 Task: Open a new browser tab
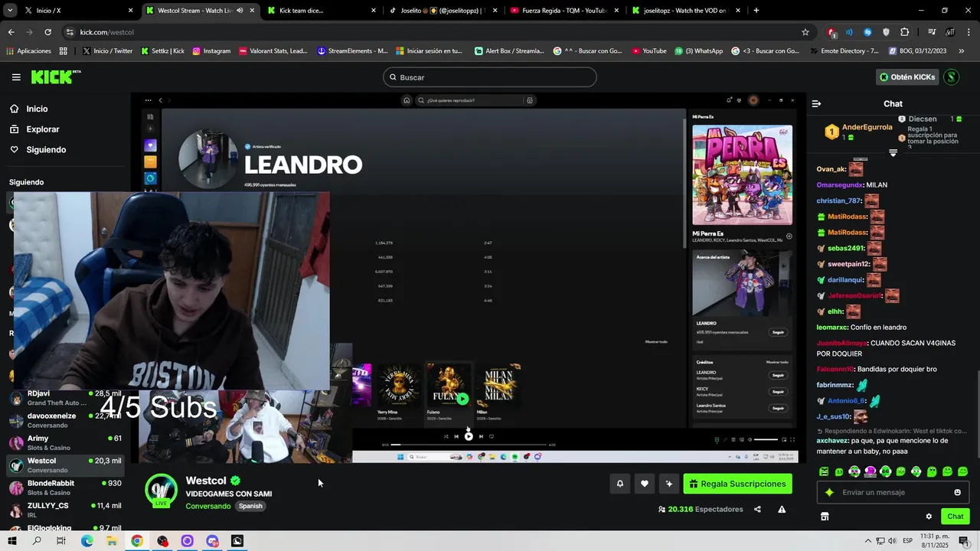click(x=756, y=11)
